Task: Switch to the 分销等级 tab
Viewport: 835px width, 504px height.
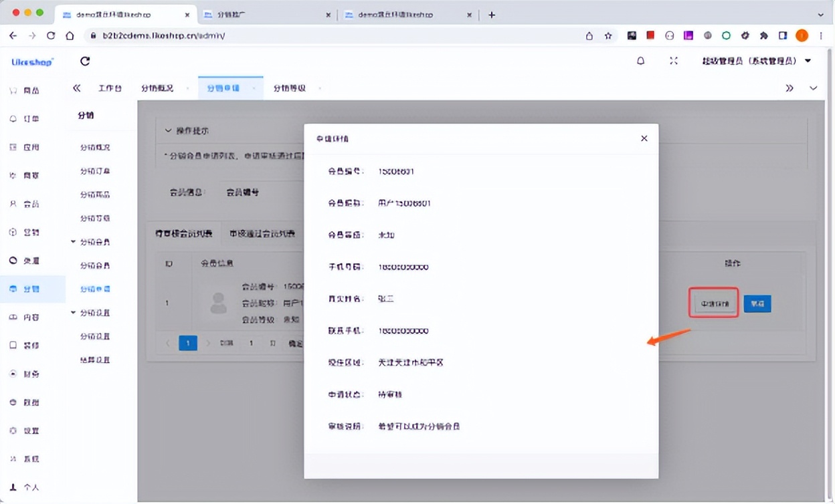Action: 289,88
